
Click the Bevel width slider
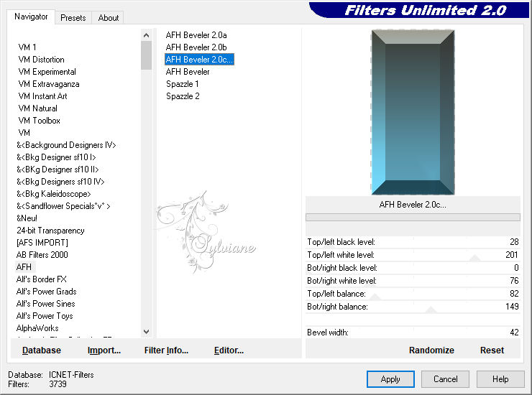coord(413,332)
